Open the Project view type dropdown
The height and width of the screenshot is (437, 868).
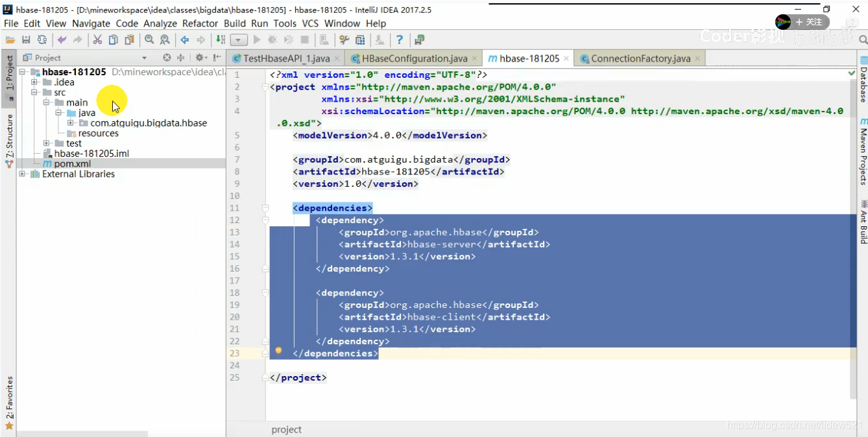[144, 58]
